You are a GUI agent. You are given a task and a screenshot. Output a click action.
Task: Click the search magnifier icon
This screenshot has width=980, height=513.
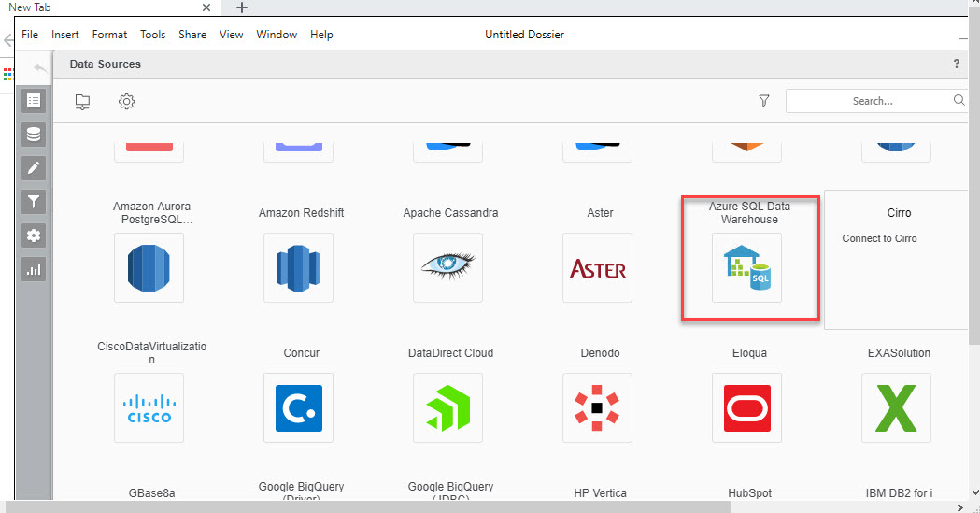point(959,100)
